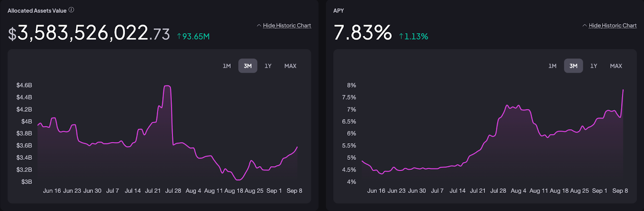644x211 pixels.
Task: Click Hide Historic Chart link for assets
Action: (287, 25)
